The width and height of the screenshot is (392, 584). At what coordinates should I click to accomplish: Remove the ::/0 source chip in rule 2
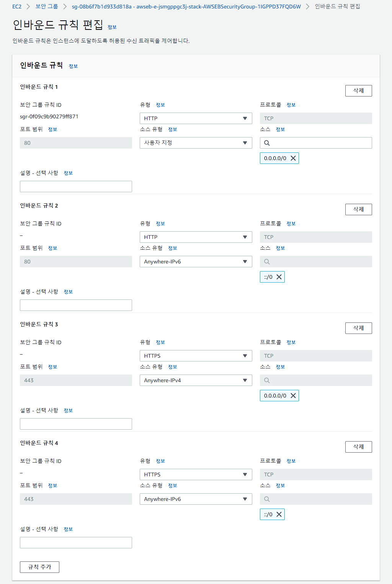(279, 277)
